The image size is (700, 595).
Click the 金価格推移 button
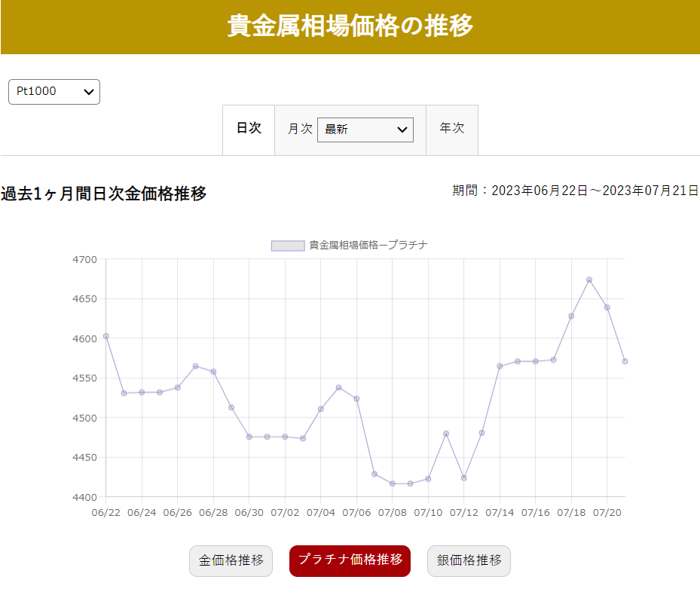pyautogui.click(x=231, y=560)
